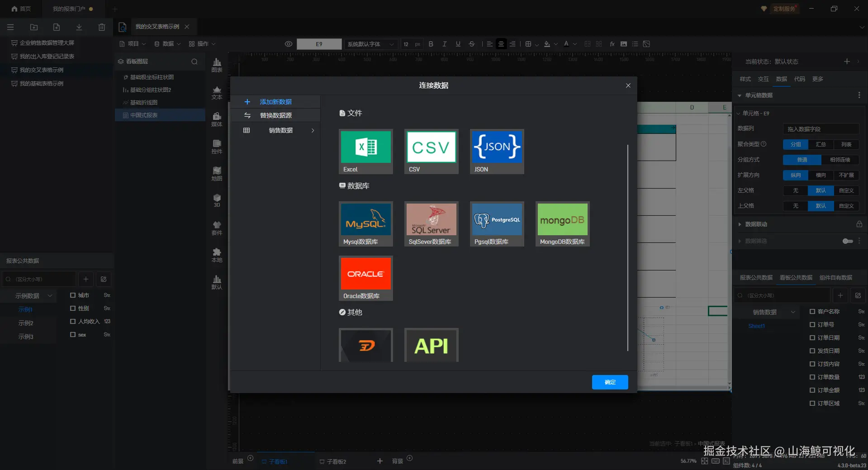Search layers in 看板图层 panel
868x470 pixels.
(x=194, y=62)
